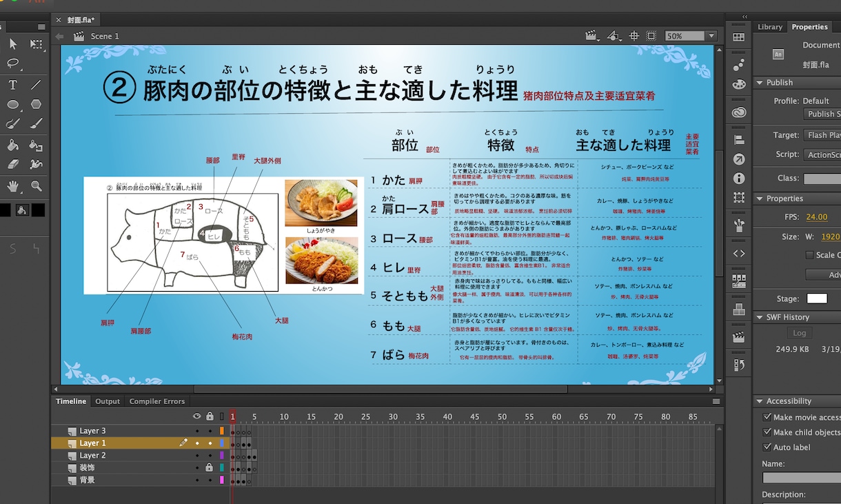Enable Scale Content checkbox
The height and width of the screenshot is (504, 841).
click(x=809, y=255)
